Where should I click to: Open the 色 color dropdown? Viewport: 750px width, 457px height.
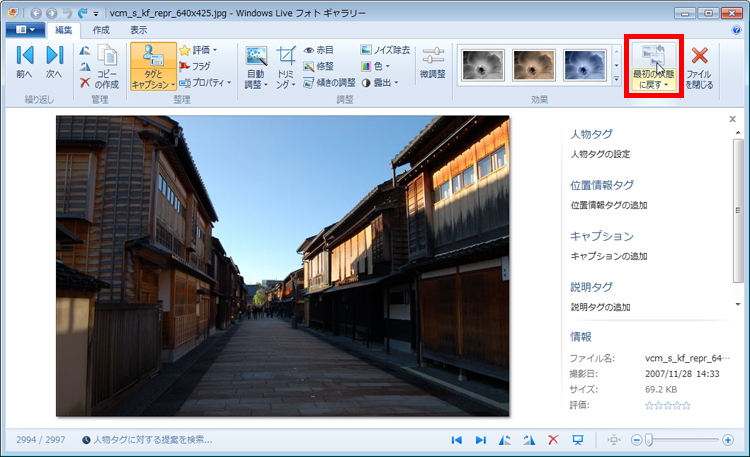375,66
